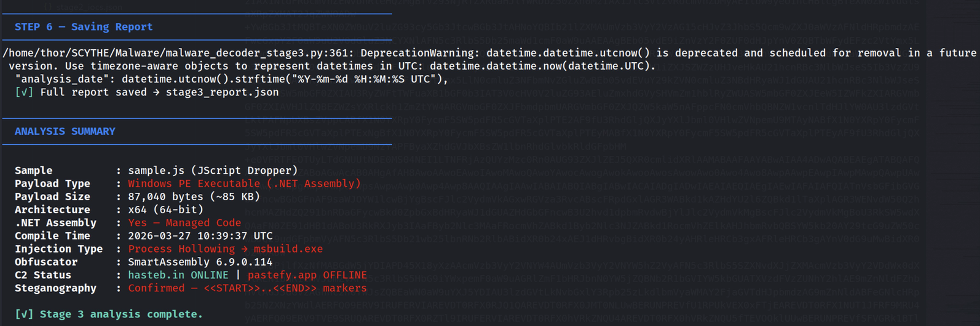Click the x64 (64-bit) architecture value
Image resolution: width=980 pixels, height=326 pixels.
pos(166,209)
